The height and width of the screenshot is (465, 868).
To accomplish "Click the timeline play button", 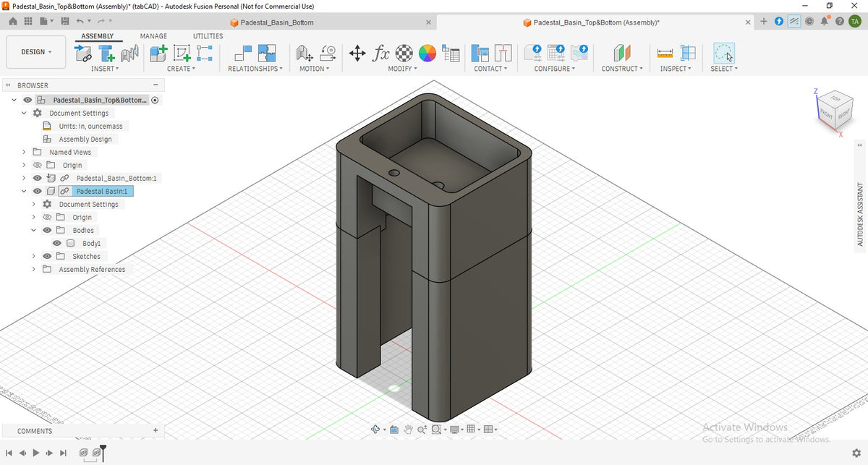I will (35, 453).
